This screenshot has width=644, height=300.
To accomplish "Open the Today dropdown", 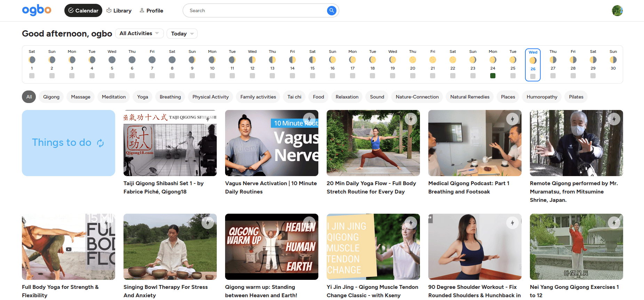I will [182, 34].
